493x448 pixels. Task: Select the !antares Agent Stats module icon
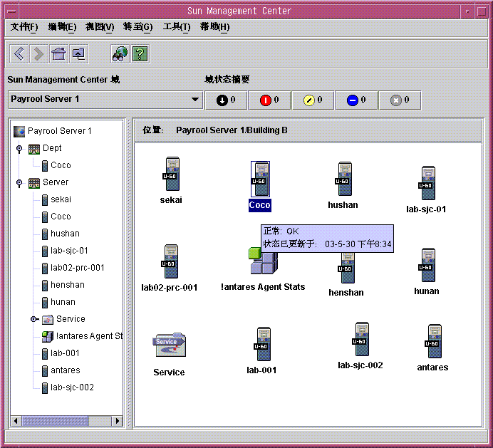coord(263,261)
